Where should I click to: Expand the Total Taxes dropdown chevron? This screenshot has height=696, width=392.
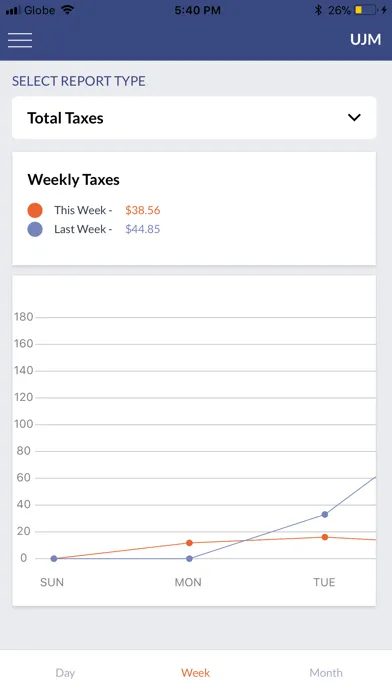click(x=354, y=118)
